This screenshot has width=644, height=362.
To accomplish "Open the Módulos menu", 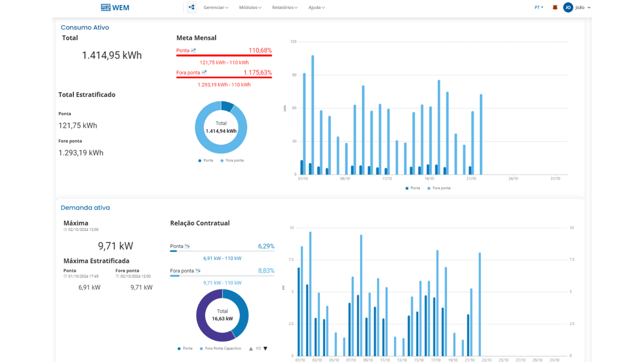I will click(x=250, y=7).
